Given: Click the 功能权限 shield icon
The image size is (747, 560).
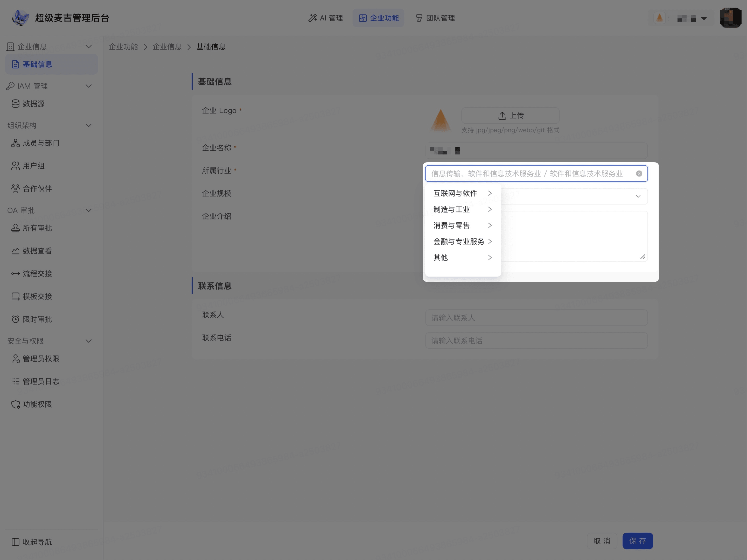Looking at the screenshot, I should pos(16,404).
